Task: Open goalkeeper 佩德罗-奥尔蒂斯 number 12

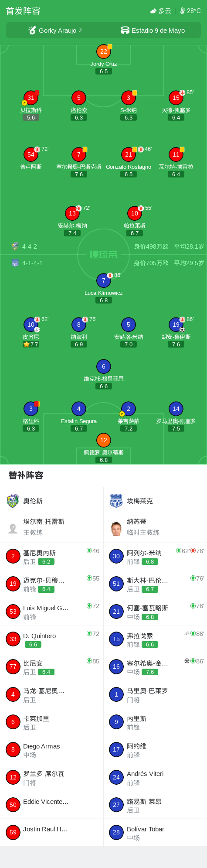Action: pos(103,440)
